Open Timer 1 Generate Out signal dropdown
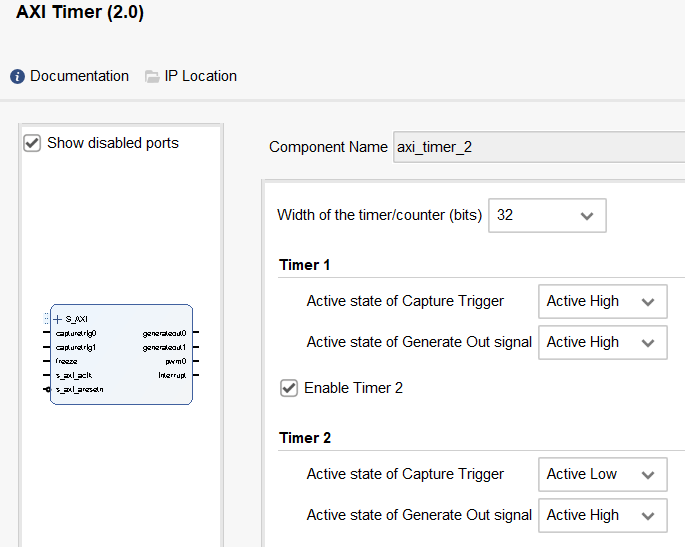The width and height of the screenshot is (685, 547). click(602, 342)
